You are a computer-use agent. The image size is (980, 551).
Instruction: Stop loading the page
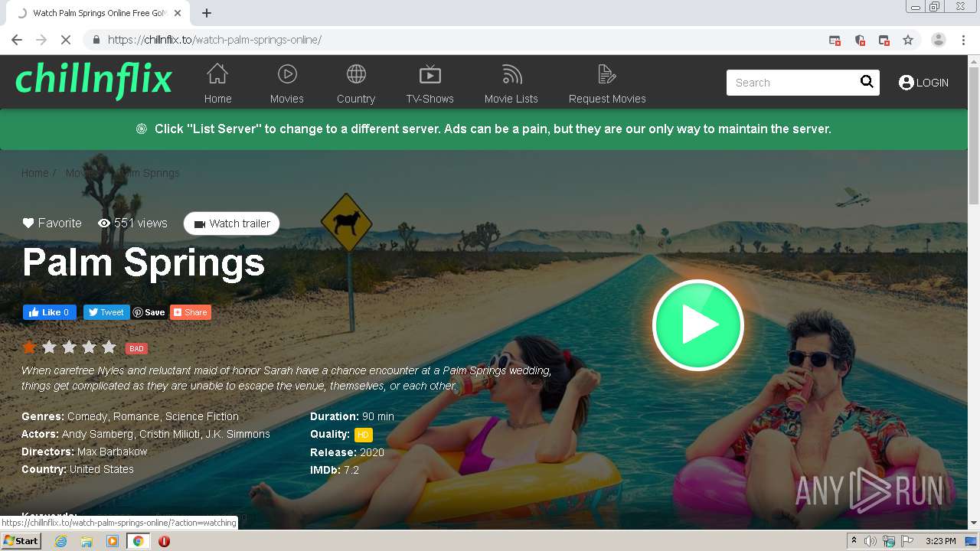point(66,40)
